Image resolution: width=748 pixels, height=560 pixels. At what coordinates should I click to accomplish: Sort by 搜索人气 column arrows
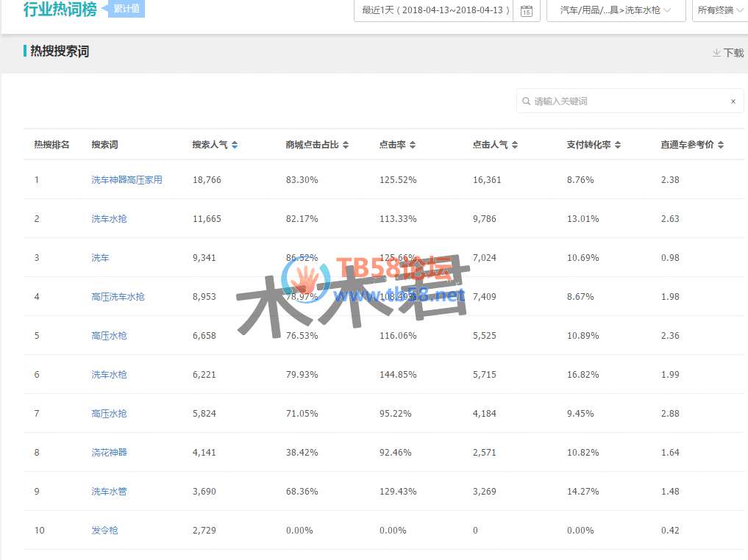(235, 146)
